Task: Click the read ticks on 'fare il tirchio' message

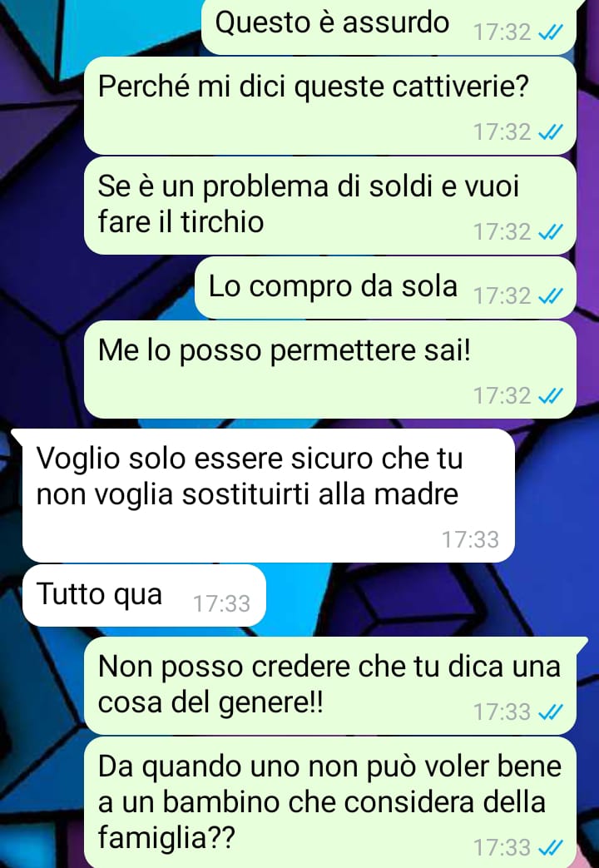Action: [x=550, y=232]
